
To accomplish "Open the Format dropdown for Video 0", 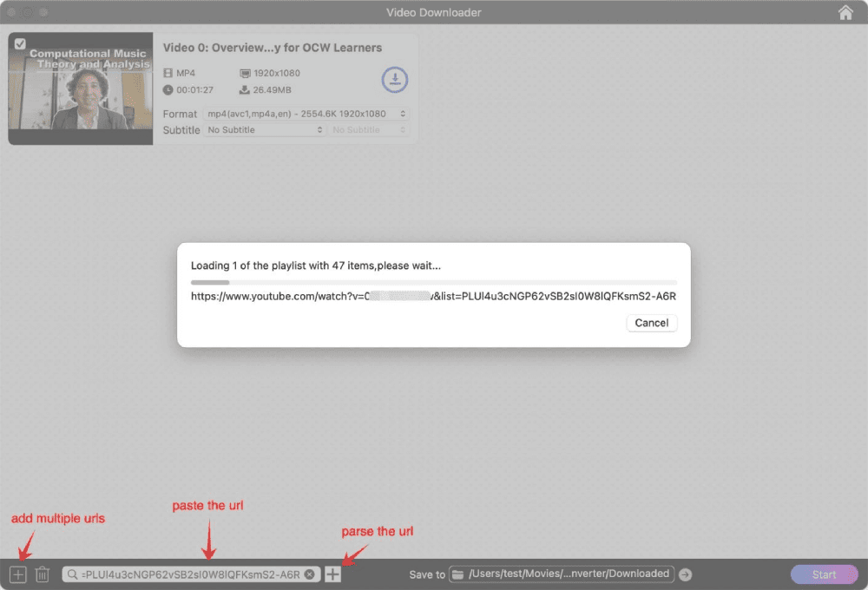I will tap(303, 114).
